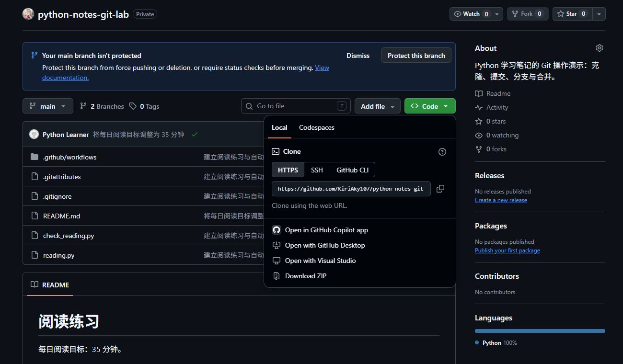
Task: Click the GitHub Desktop icon
Action: (x=276, y=245)
